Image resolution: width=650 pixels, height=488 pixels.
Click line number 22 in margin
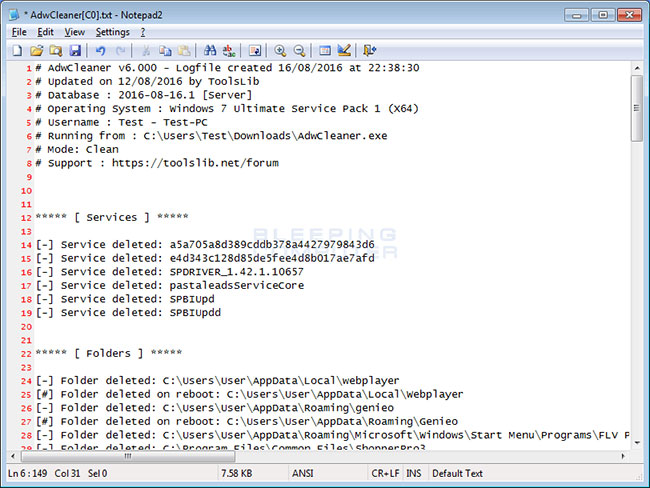coord(26,354)
